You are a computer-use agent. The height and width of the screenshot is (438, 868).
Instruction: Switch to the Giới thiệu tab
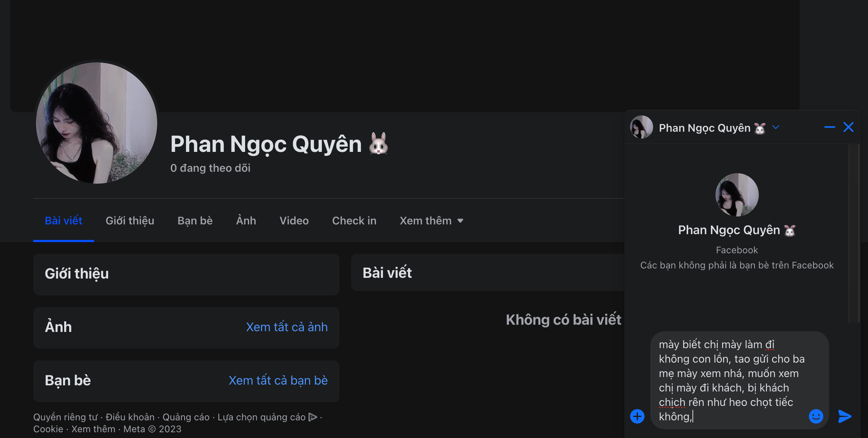tap(130, 221)
